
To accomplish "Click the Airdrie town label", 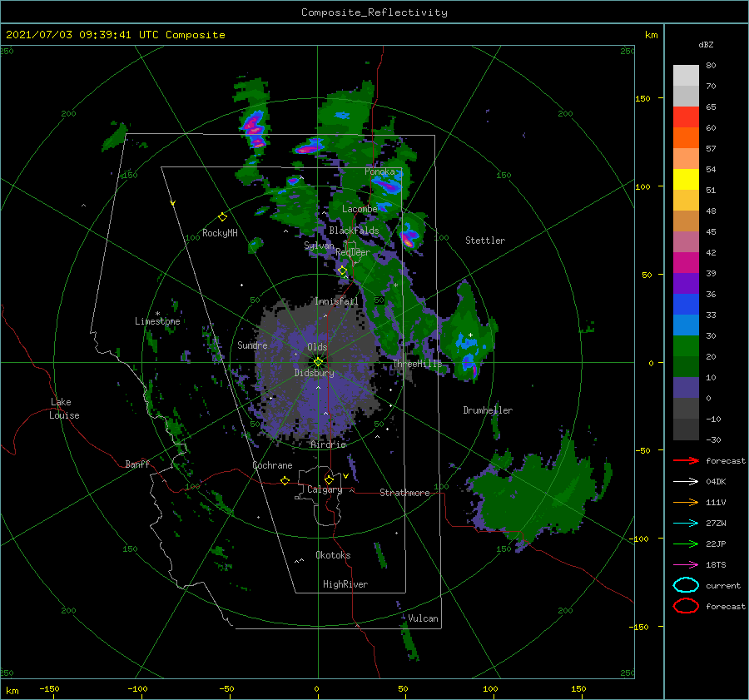I will [x=328, y=444].
